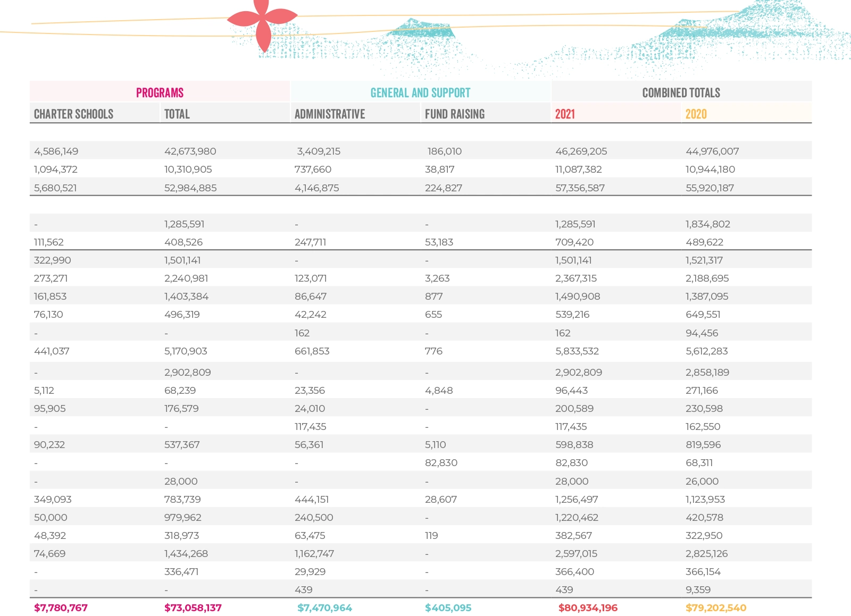Select the COMBINED TOTALS group header
The height and width of the screenshot is (616, 851).
tap(681, 92)
